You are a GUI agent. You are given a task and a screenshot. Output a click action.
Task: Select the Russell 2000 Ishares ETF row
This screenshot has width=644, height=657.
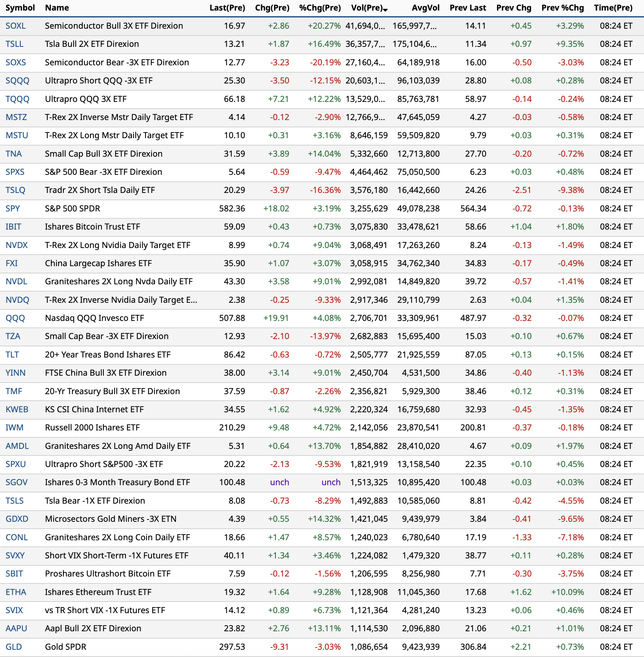[92, 427]
